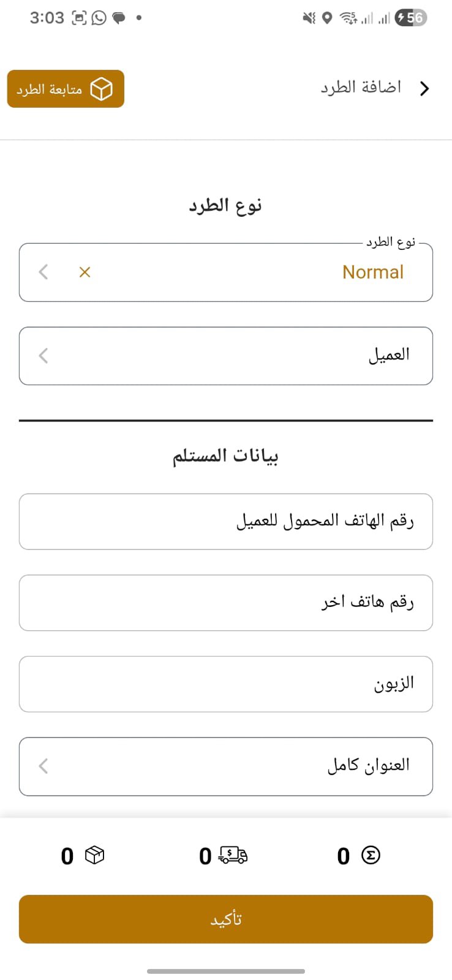Open متابعة الطرد tracking button

coord(66,89)
